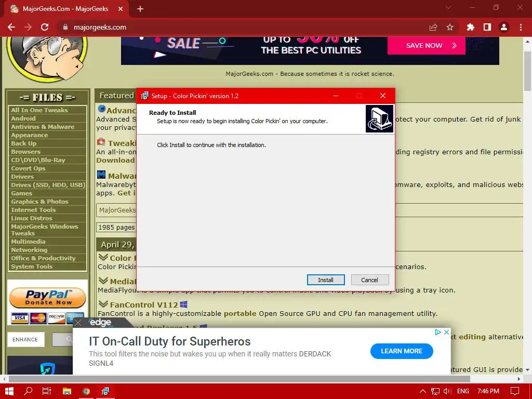
Task: Open the Windows Start menu
Action: [x=9, y=391]
